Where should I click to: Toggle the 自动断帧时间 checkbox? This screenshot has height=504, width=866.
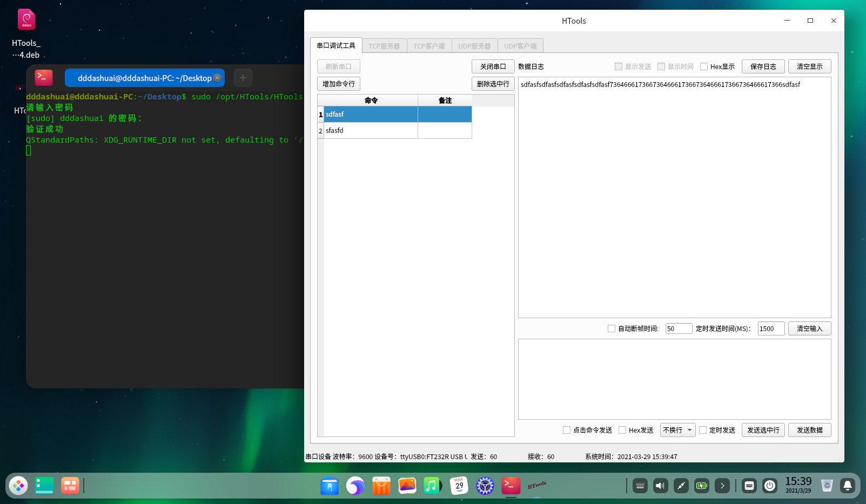click(x=612, y=328)
